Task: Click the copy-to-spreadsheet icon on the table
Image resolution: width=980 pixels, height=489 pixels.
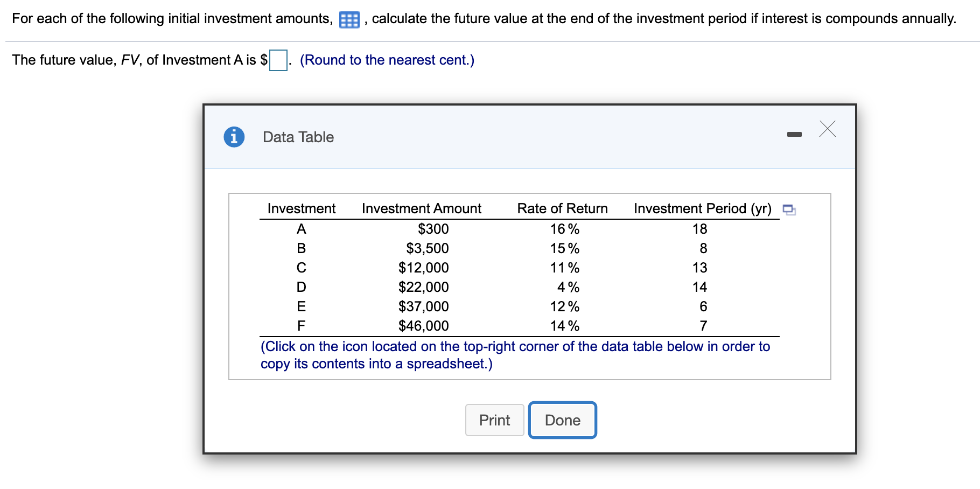Action: click(789, 210)
